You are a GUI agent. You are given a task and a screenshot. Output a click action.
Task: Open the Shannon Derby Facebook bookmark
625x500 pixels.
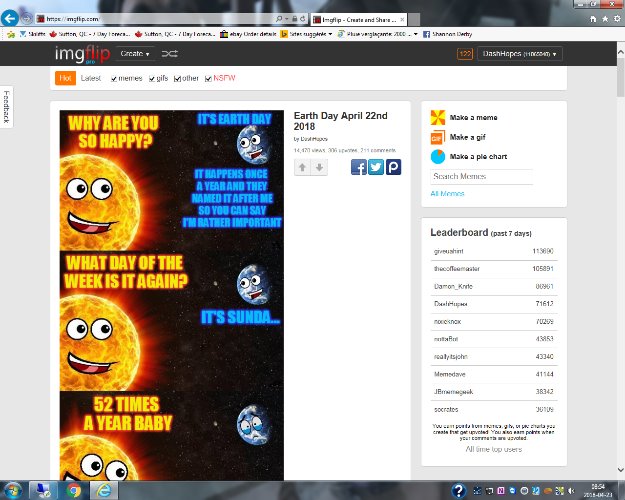point(448,34)
